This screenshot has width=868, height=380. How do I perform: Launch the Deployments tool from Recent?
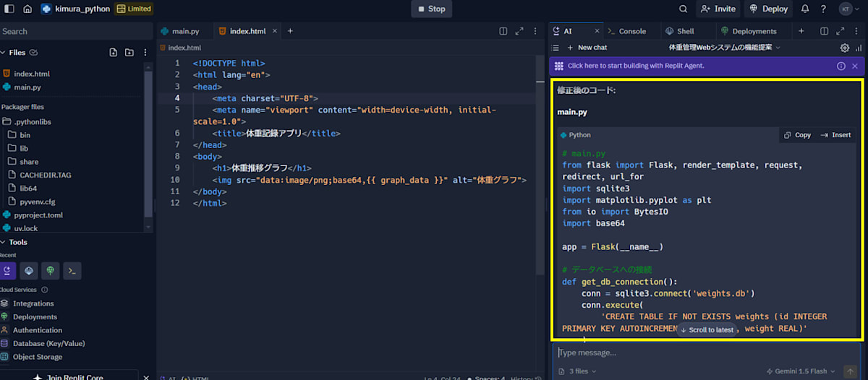[x=50, y=271]
